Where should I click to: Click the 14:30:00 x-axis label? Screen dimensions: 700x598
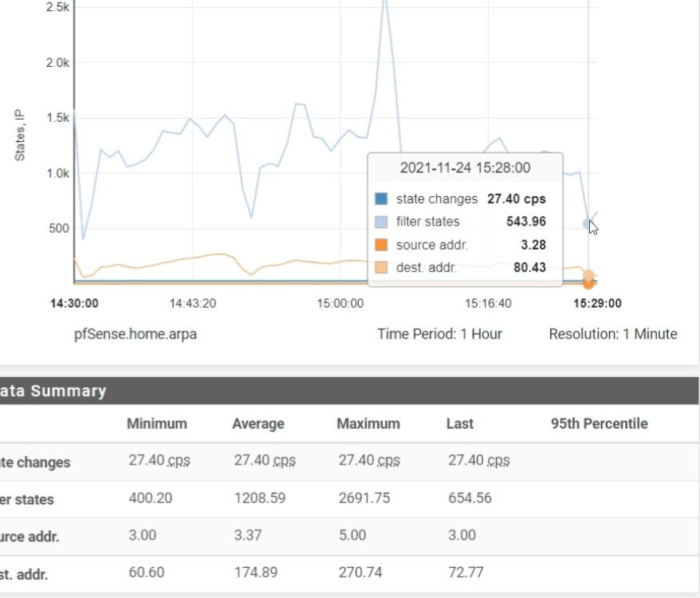[x=74, y=304]
